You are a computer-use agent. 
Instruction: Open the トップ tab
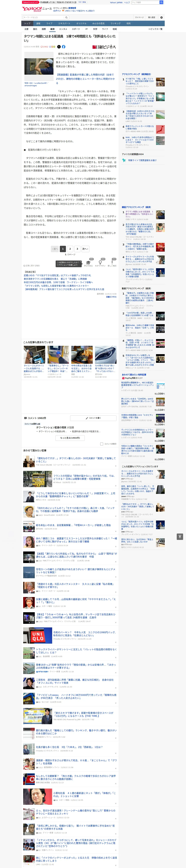click(27, 24)
